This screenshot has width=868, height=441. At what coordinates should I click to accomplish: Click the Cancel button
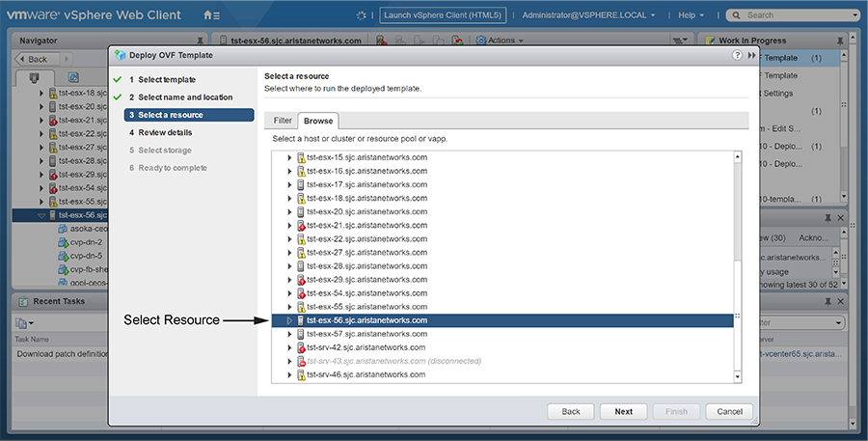pos(730,412)
